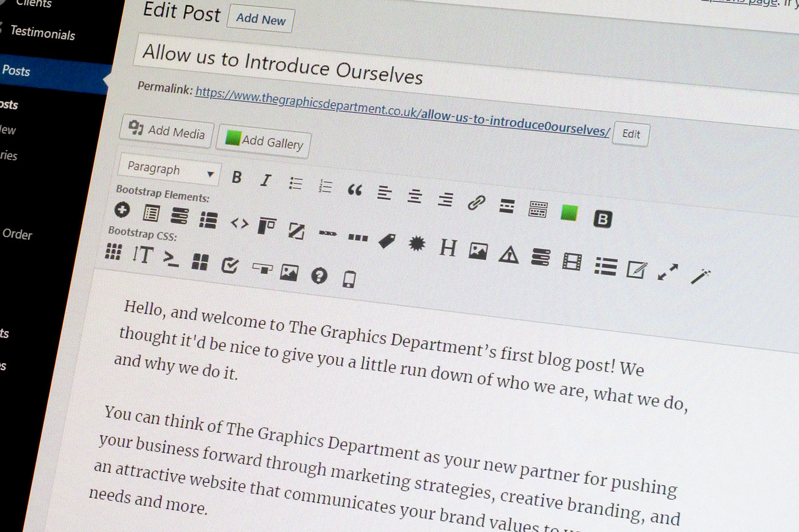Click the Add Gallery button
The height and width of the screenshot is (532, 799).
[x=264, y=141]
